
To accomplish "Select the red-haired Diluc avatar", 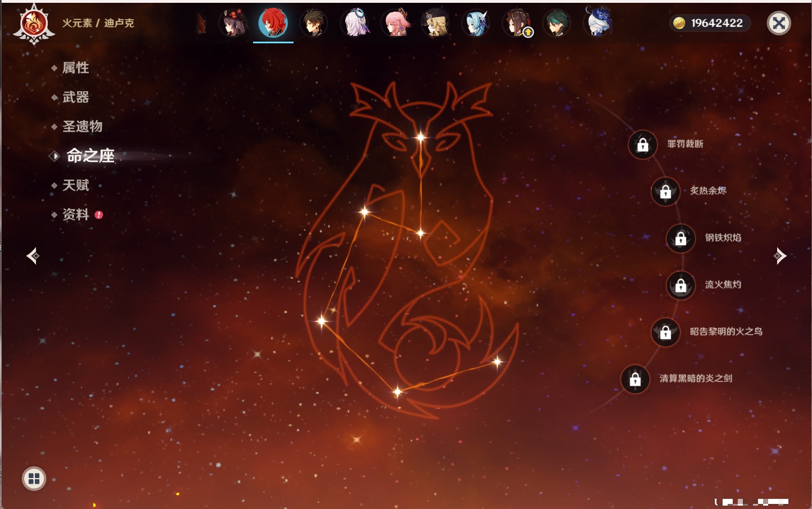I will click(x=273, y=23).
